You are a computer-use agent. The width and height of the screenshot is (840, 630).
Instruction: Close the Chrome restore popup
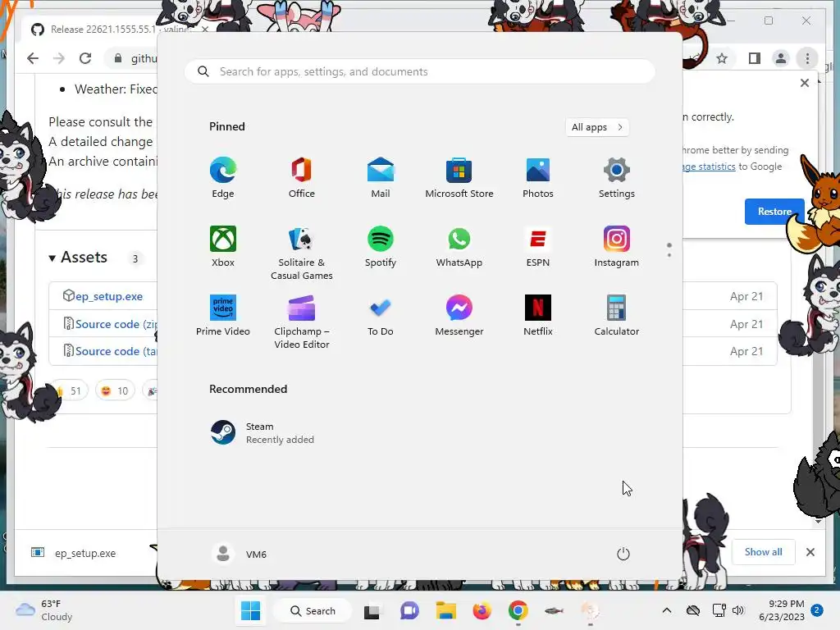pyautogui.click(x=804, y=83)
